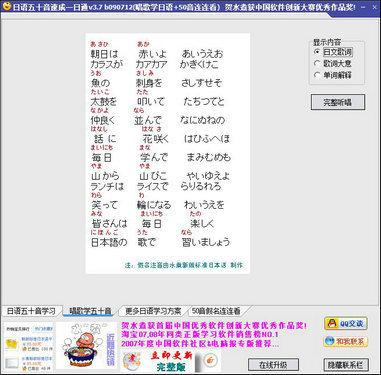This screenshot has width=381, height=375.
Task: Click the lyric word 皆さんは
Action: coord(110,224)
